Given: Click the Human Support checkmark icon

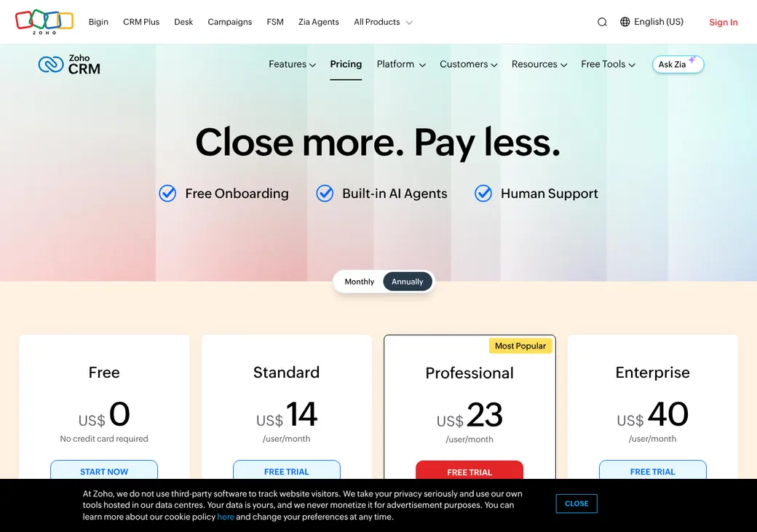Looking at the screenshot, I should click(483, 193).
